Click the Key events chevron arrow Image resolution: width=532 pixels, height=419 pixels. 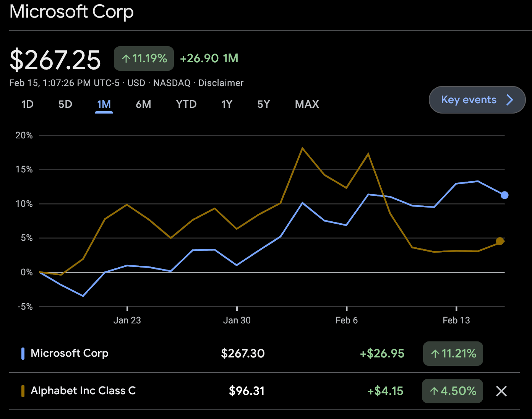[x=509, y=100]
